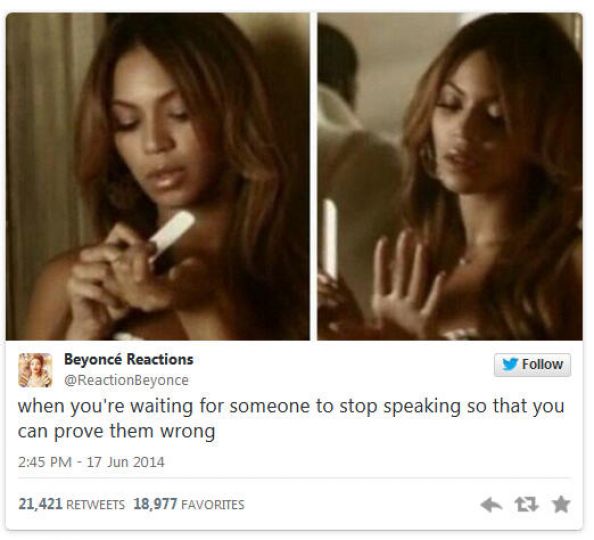Open the Beyoncé Reactions display name link
594x540 pixels.
click(129, 359)
